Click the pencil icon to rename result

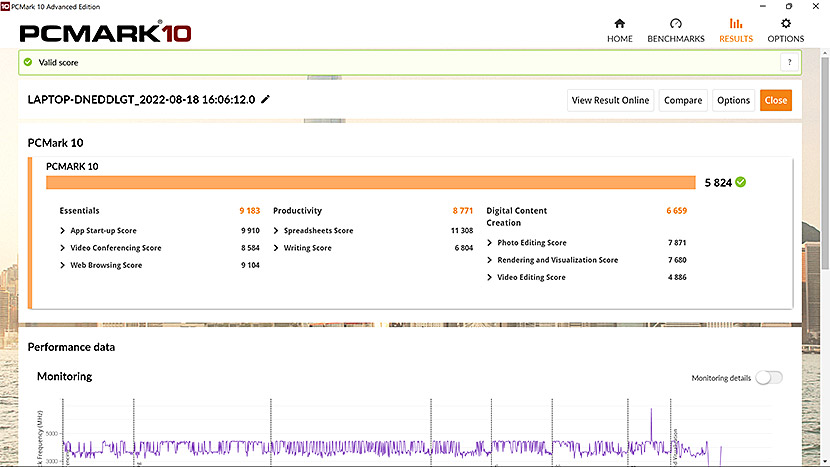pos(265,100)
